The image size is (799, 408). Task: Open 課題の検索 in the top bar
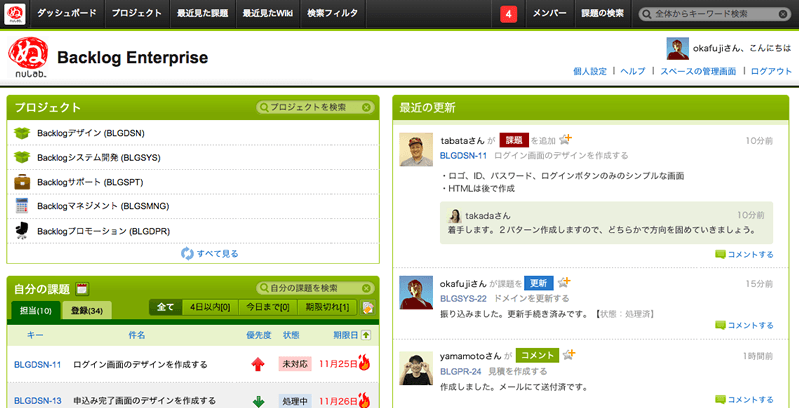[x=603, y=14]
